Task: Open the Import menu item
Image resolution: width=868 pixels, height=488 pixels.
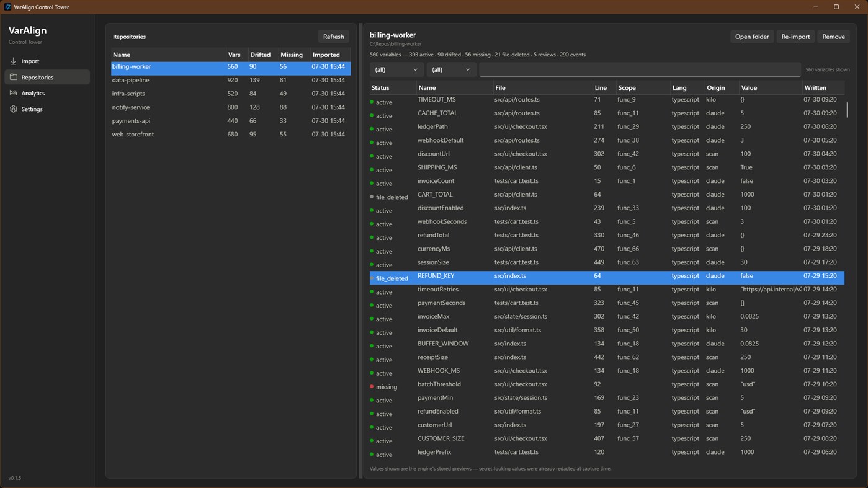Action: tap(47, 61)
